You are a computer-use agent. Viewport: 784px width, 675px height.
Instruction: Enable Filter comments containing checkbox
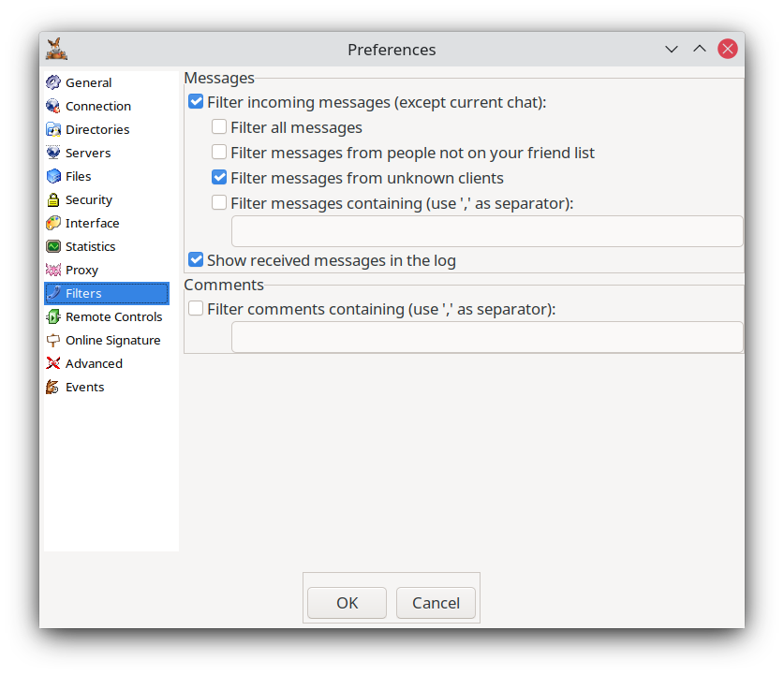coord(196,309)
